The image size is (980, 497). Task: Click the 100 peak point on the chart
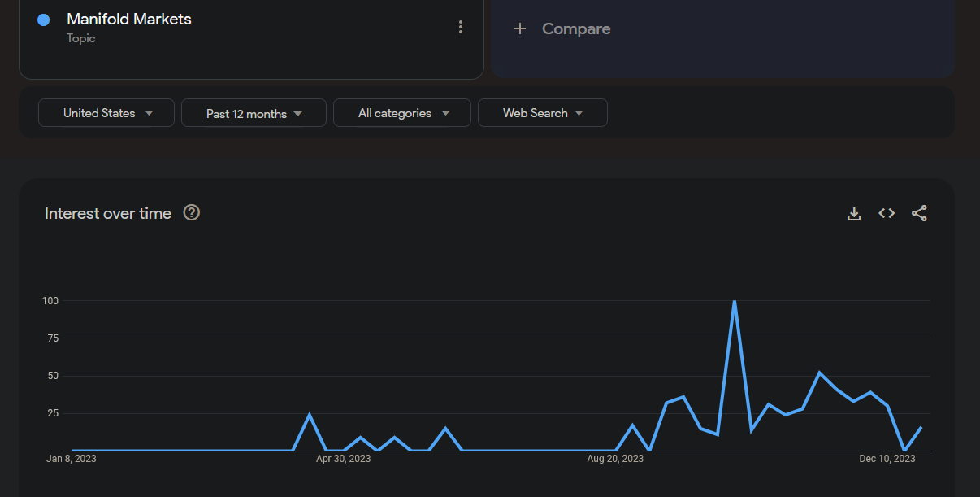(x=735, y=301)
